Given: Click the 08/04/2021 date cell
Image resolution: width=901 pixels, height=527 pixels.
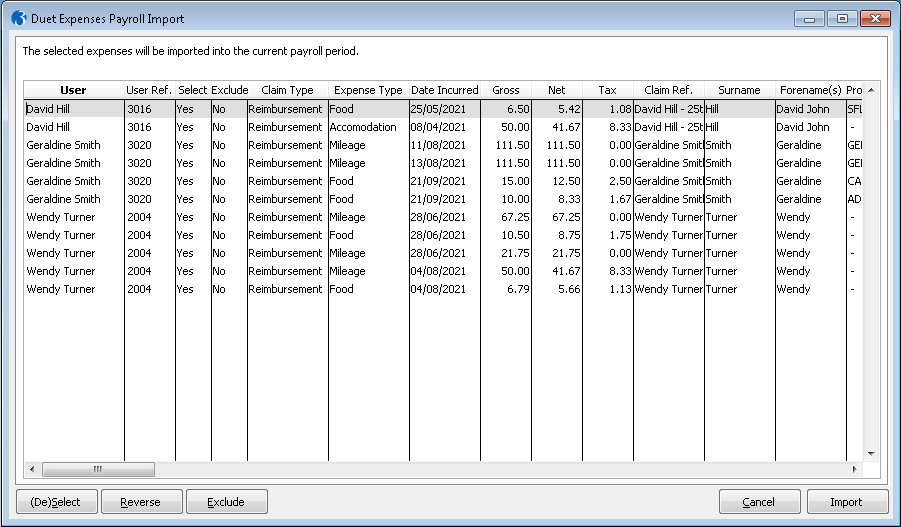Looking at the screenshot, I should 445,127.
